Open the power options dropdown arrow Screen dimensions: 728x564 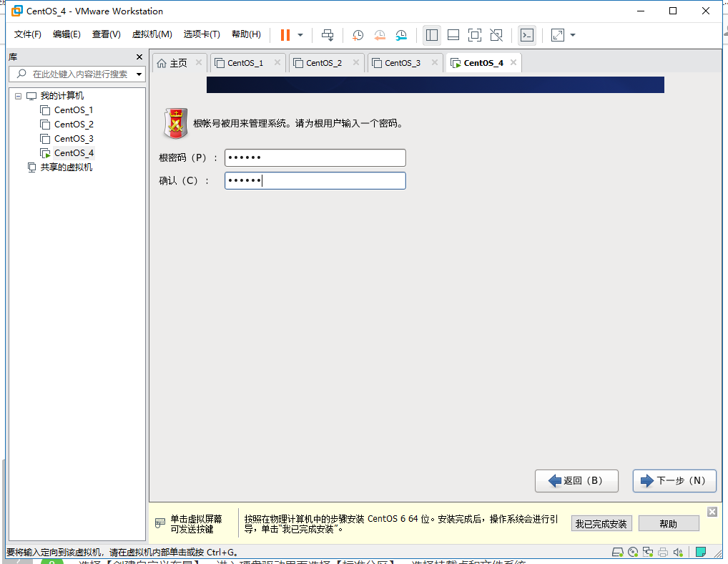click(300, 35)
